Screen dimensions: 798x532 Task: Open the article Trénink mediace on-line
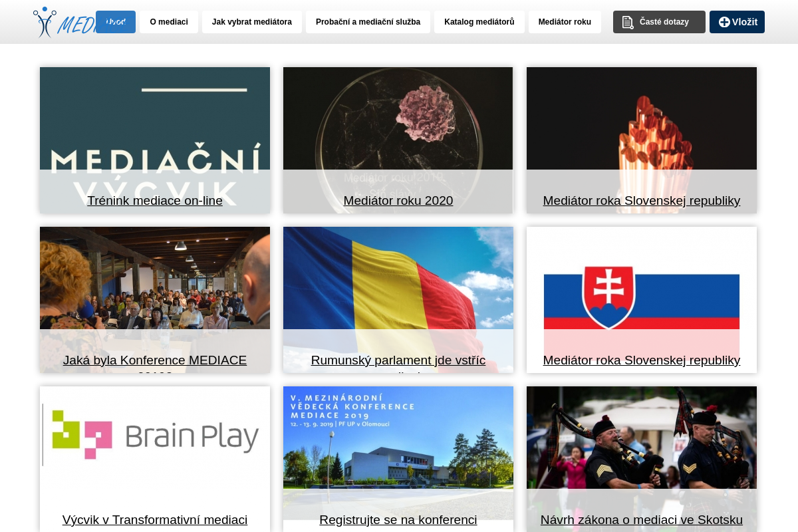pos(155,200)
